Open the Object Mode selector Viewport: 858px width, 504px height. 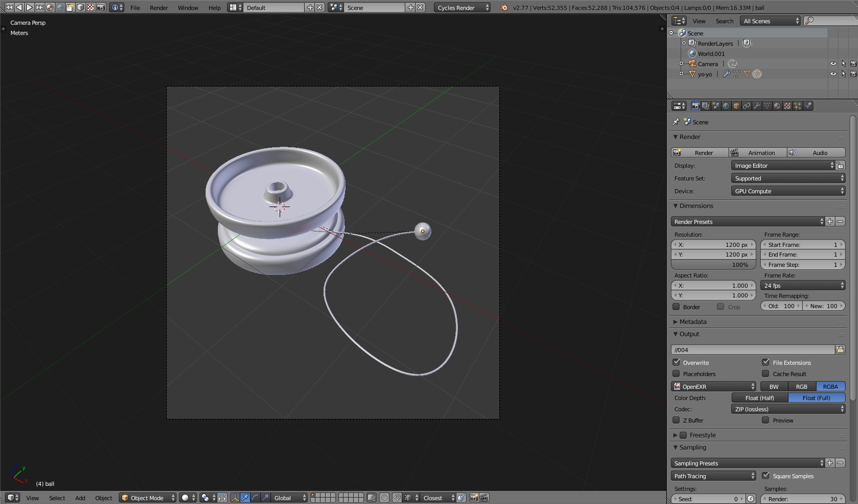point(148,498)
